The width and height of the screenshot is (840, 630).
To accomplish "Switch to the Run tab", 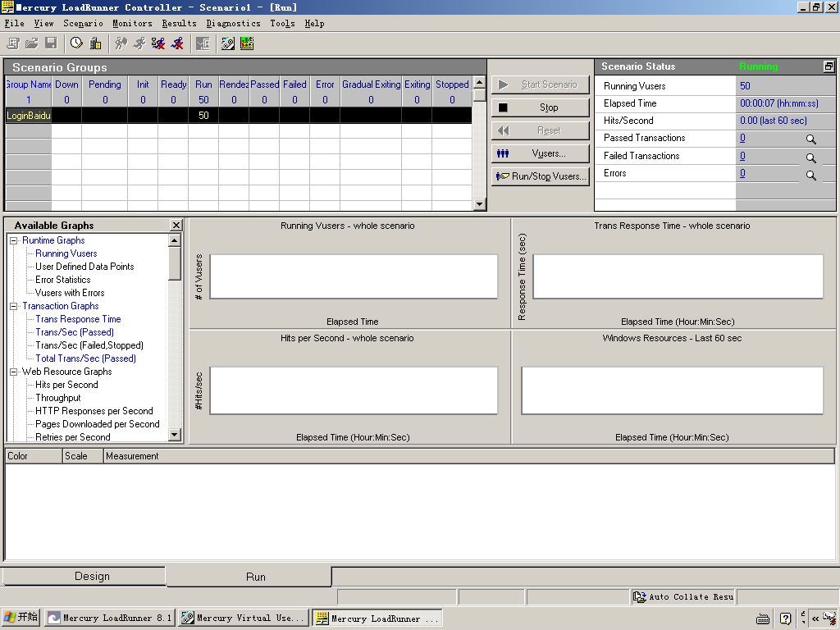I will 249,577.
